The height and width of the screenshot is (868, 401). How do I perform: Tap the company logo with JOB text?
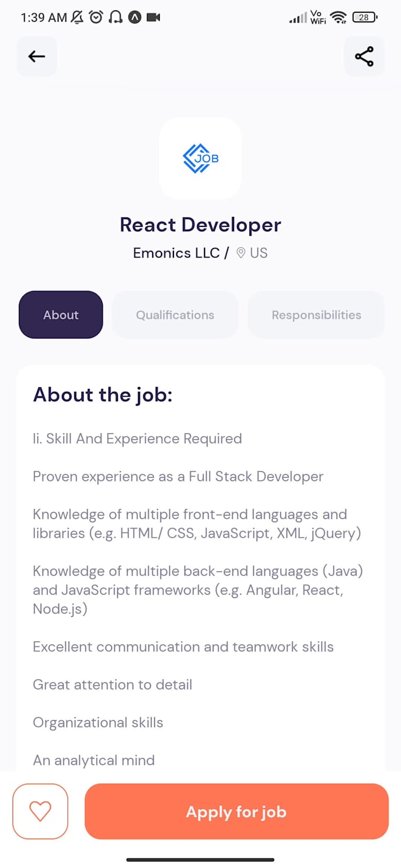(x=200, y=158)
